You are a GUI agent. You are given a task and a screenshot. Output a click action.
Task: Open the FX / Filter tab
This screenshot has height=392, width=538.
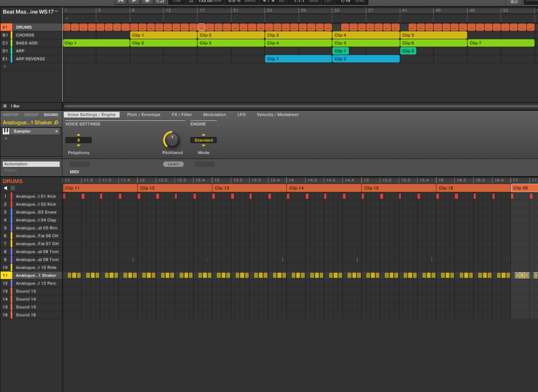(x=182, y=115)
